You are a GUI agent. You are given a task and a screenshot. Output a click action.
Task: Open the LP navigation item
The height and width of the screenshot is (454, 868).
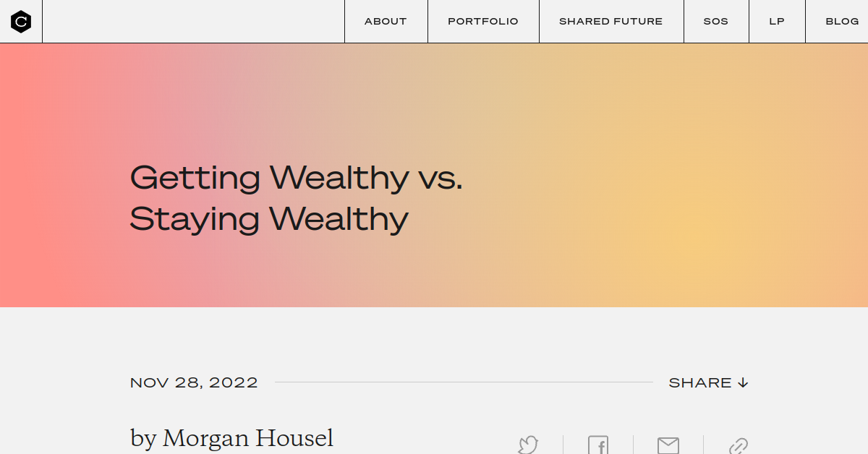click(777, 21)
